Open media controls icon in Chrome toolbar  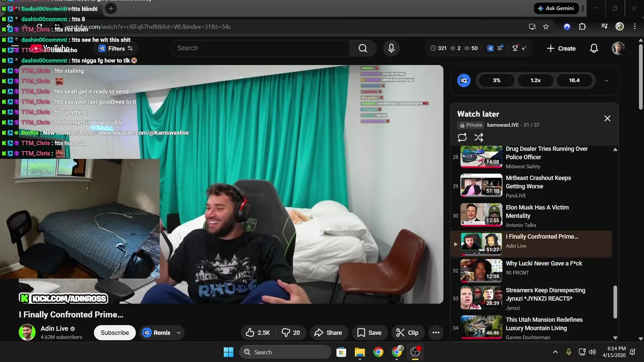click(x=605, y=27)
